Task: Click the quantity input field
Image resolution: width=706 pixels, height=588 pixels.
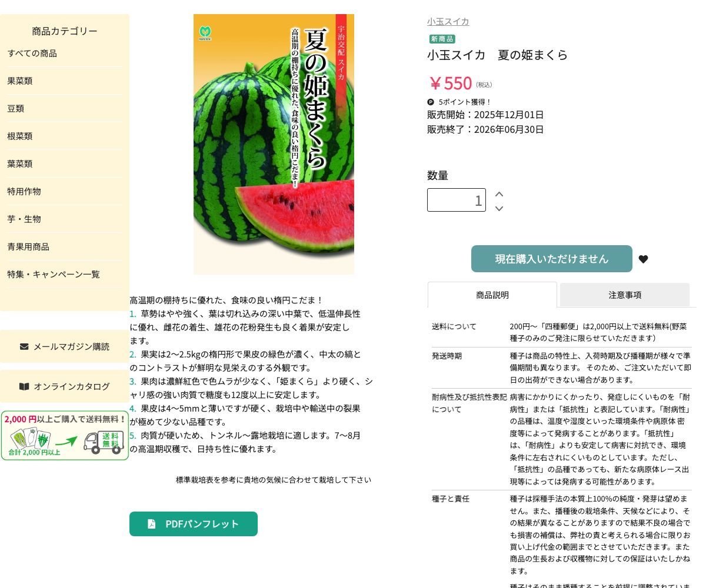Action: pyautogui.click(x=457, y=200)
